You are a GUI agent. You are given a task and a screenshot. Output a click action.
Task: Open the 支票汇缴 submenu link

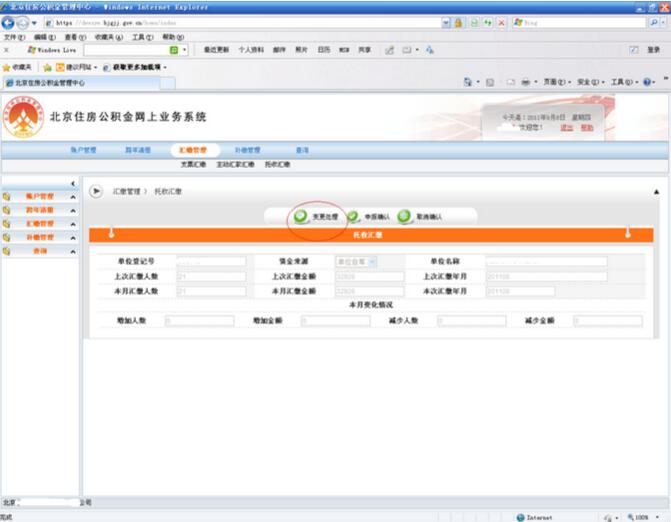tap(193, 164)
